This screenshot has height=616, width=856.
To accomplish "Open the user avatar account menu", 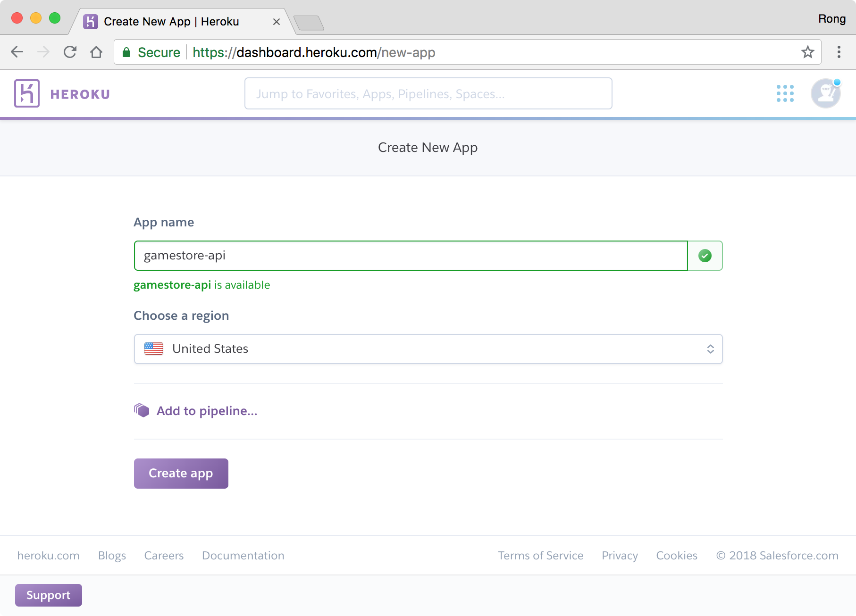I will pos(825,93).
